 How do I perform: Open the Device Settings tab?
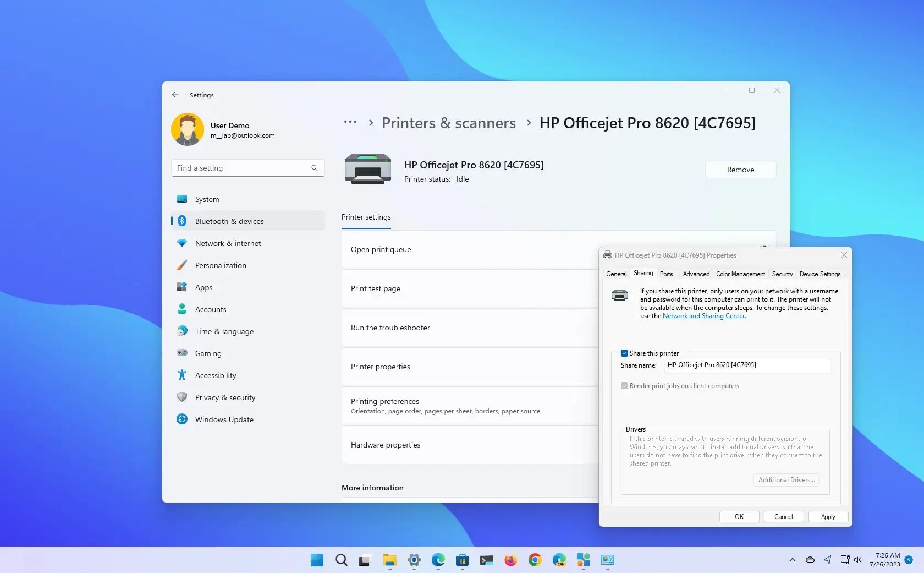pos(820,274)
